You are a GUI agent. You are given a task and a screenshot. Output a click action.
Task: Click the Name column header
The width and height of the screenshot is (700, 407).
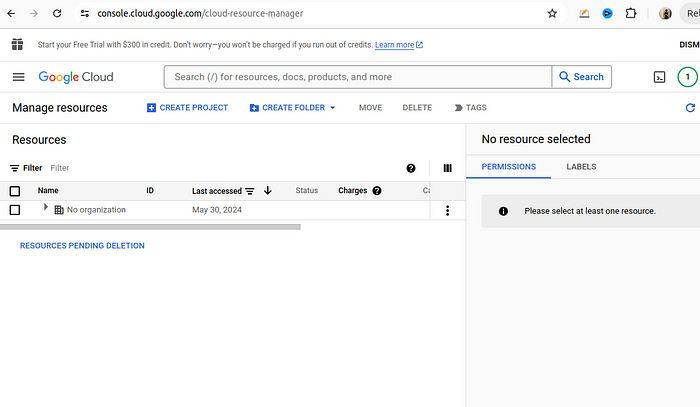pyautogui.click(x=48, y=191)
